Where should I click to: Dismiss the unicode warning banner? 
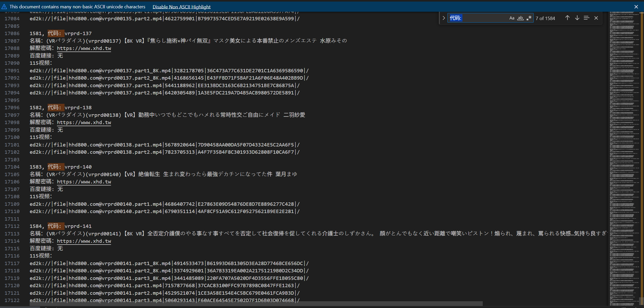[636, 7]
